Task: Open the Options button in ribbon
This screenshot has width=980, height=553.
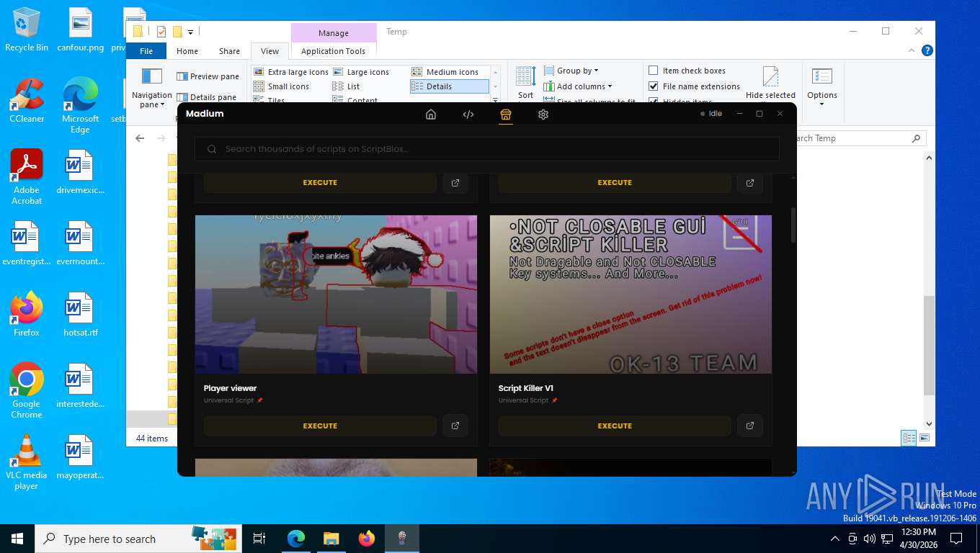Action: point(822,86)
